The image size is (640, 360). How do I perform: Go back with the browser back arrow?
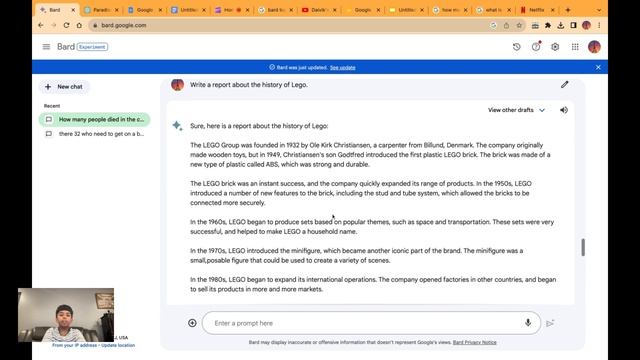(41, 25)
